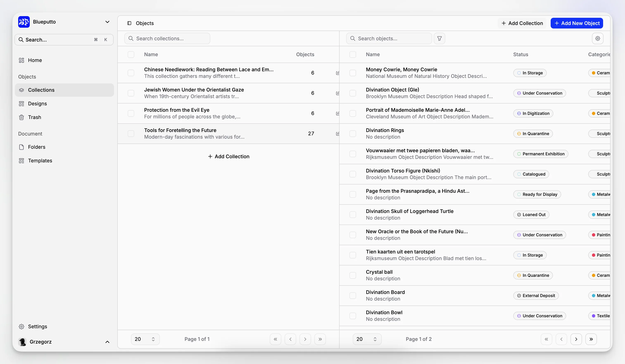Open the Divination Board object
Viewport: 625px width, 364px height.
pos(385,292)
